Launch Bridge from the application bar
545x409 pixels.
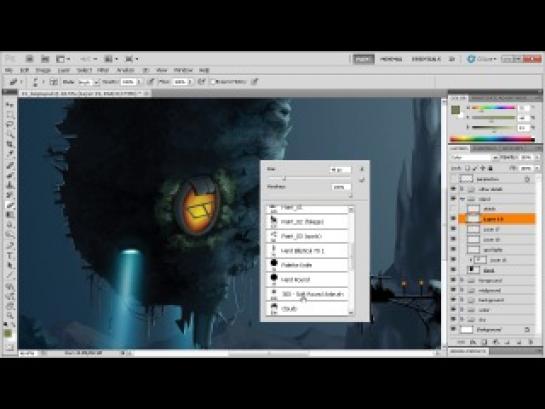click(x=29, y=59)
